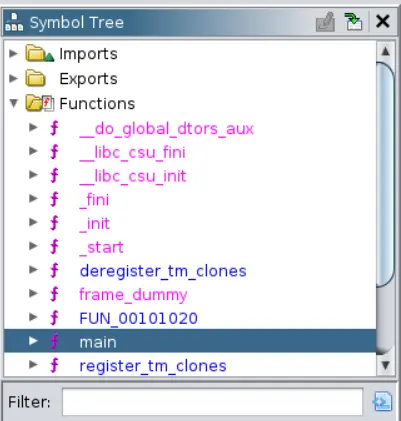Click the scrollbar up arrow
401x421 pixels.
click(385, 51)
